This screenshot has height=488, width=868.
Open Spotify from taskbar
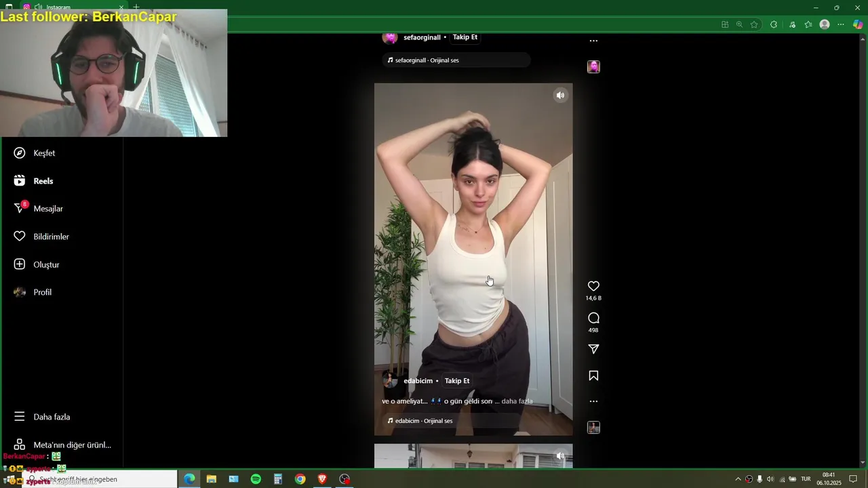click(x=256, y=479)
